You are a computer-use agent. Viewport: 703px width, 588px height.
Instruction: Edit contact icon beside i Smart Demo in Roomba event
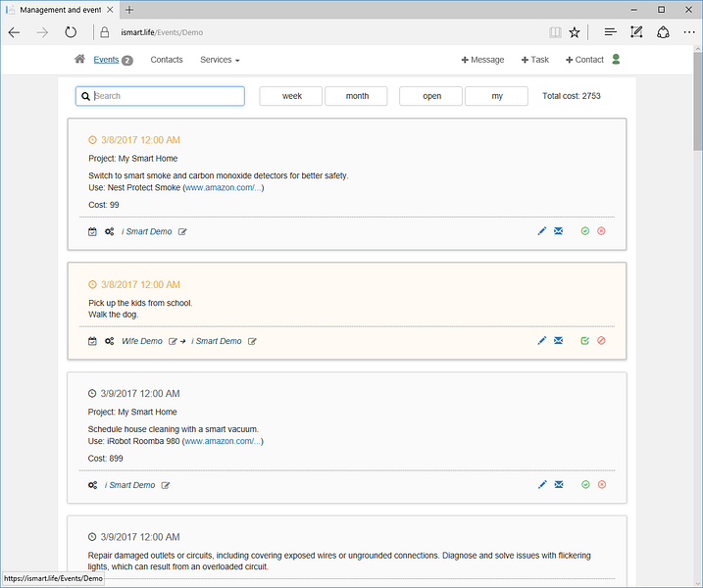point(166,485)
